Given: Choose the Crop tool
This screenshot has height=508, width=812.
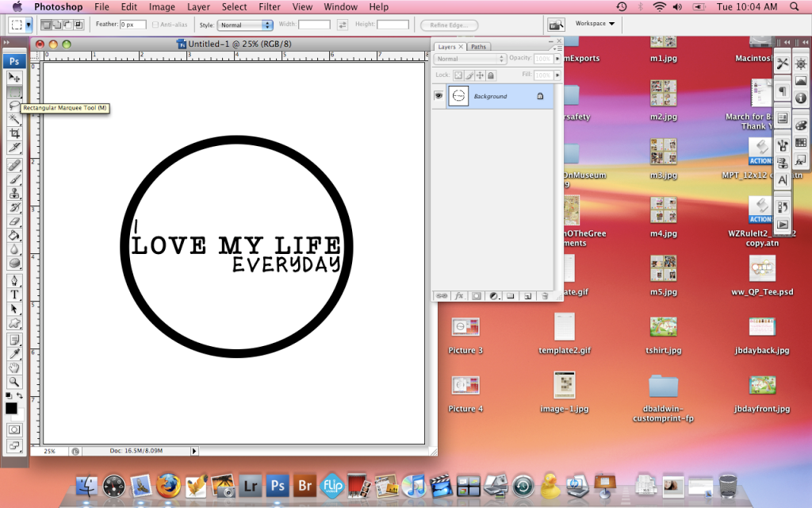Looking at the screenshot, I should click(x=14, y=133).
